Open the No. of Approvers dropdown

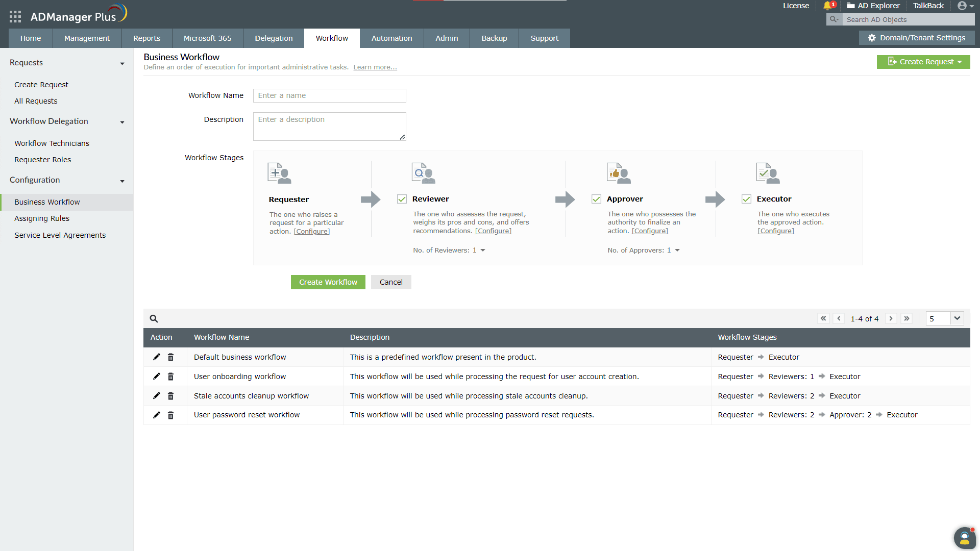click(677, 251)
